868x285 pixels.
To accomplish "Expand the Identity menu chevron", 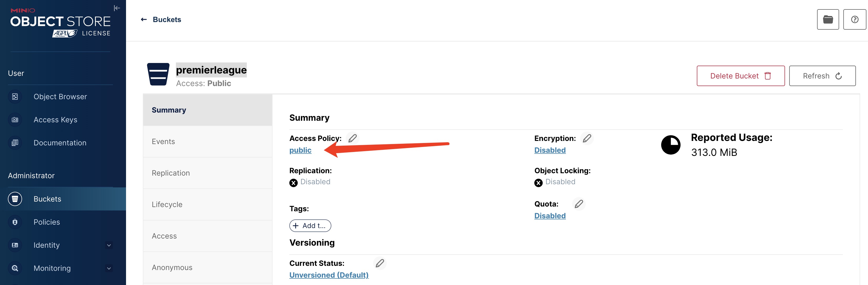I will click(109, 245).
